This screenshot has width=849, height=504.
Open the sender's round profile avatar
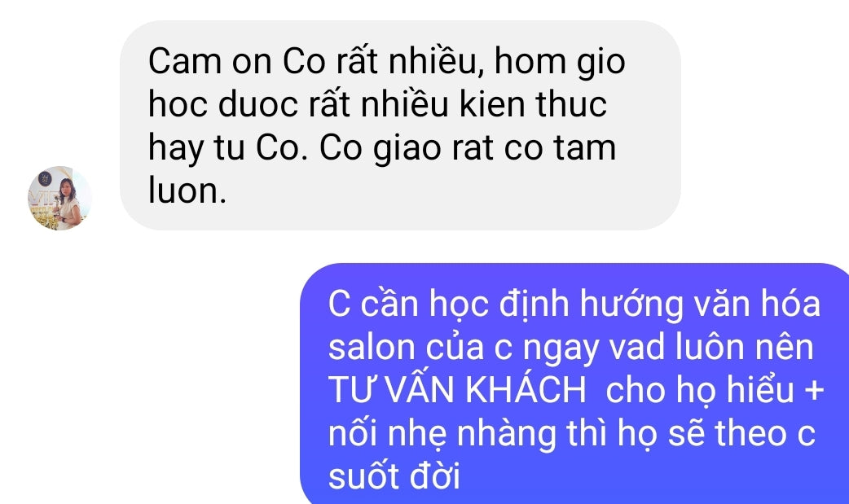point(59,198)
